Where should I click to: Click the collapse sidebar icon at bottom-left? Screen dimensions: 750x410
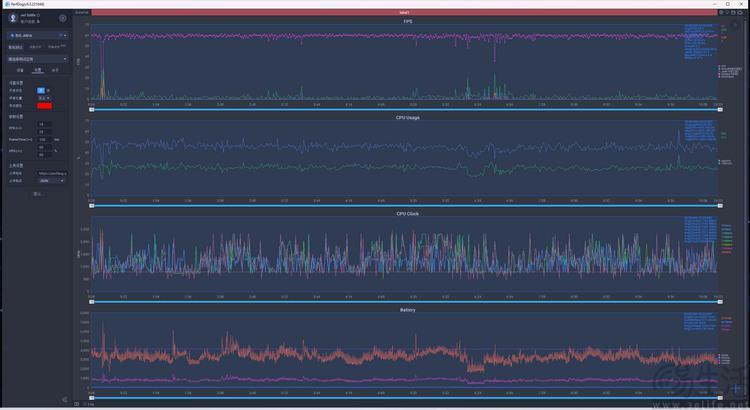pyautogui.click(x=65, y=400)
